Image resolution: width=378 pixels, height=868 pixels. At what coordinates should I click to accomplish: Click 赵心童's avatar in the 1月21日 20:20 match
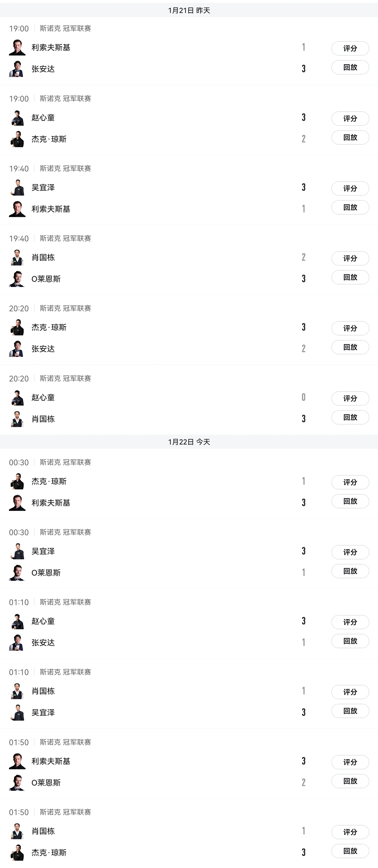point(17,398)
